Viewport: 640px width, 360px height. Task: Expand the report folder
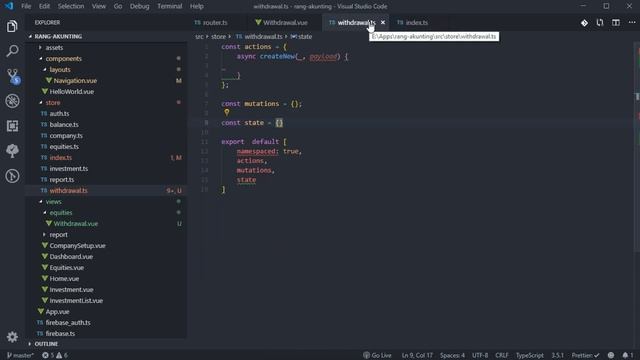point(58,235)
